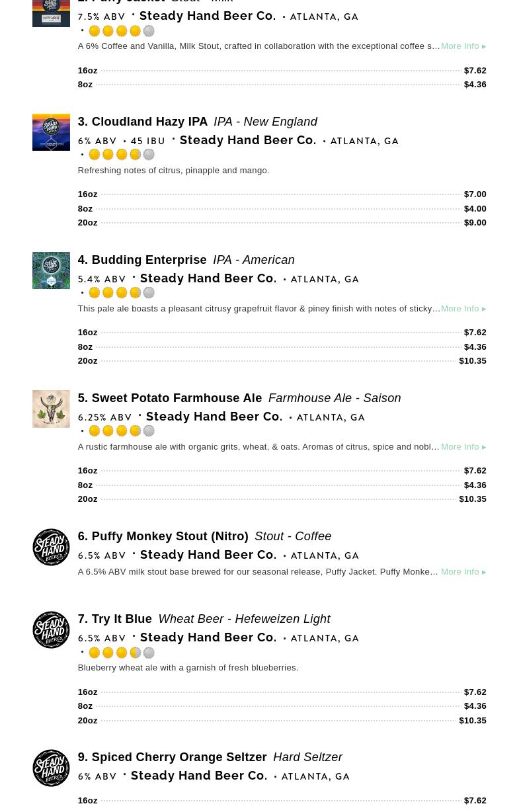Image resolution: width=519 pixels, height=812 pixels.
Task: Click Try It Blue rating caps
Action: (x=121, y=653)
